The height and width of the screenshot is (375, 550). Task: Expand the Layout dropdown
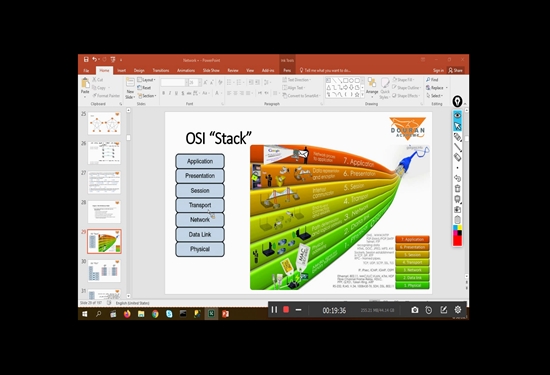146,80
